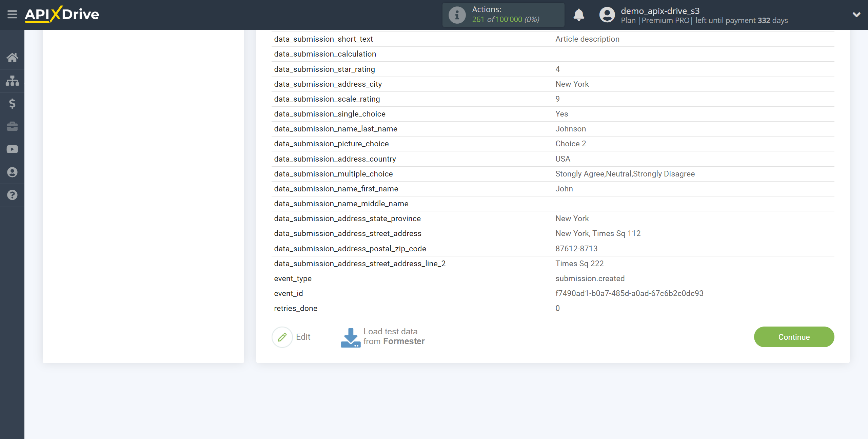Click data_submission_address_city field name
The image size is (868, 439).
(328, 84)
